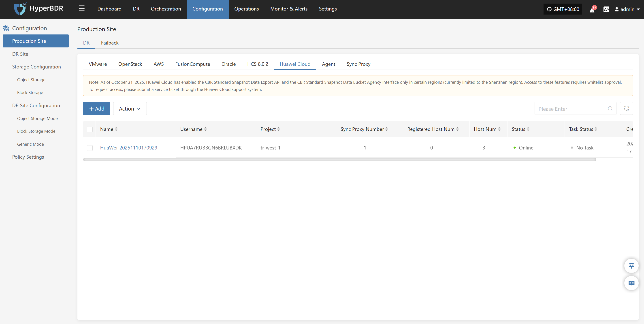
Task: Click the hamburger menu collapse icon
Action: pos(81,9)
